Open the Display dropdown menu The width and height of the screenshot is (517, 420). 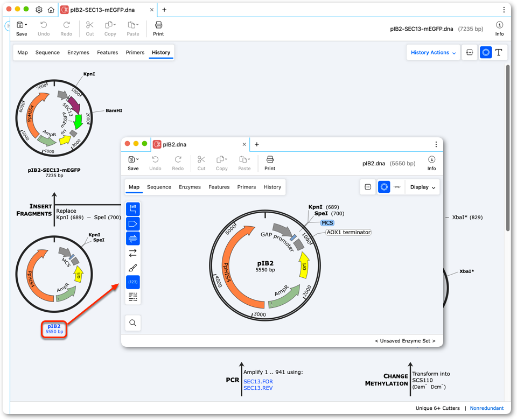pyautogui.click(x=422, y=187)
